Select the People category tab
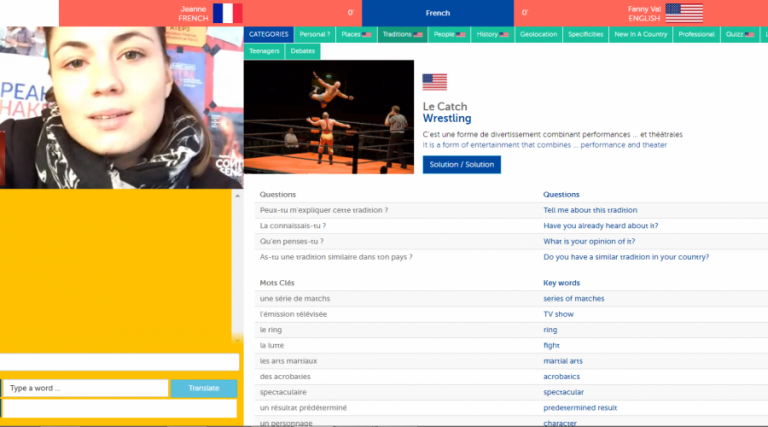Image resolution: width=768 pixels, height=427 pixels. 449,34
